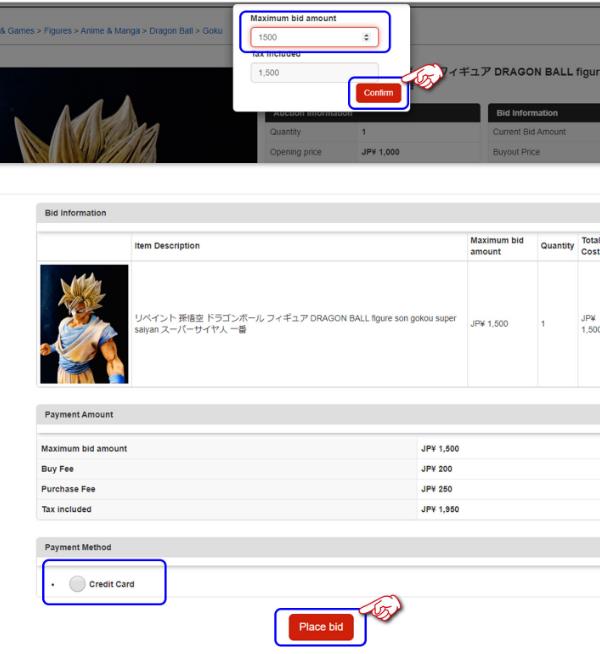600x654 pixels.
Task: Click the Item Description column header
Action: point(167,246)
